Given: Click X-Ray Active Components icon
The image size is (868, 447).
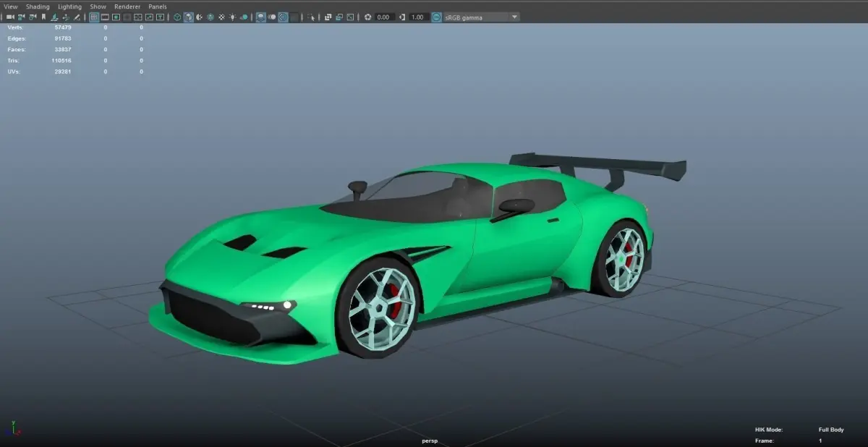Looking at the screenshot, I should click(x=339, y=17).
